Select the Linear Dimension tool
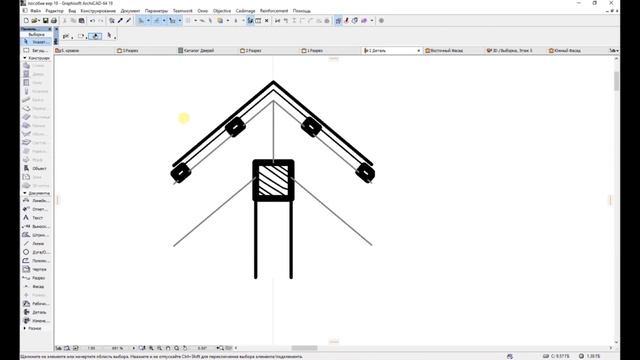 point(36,200)
